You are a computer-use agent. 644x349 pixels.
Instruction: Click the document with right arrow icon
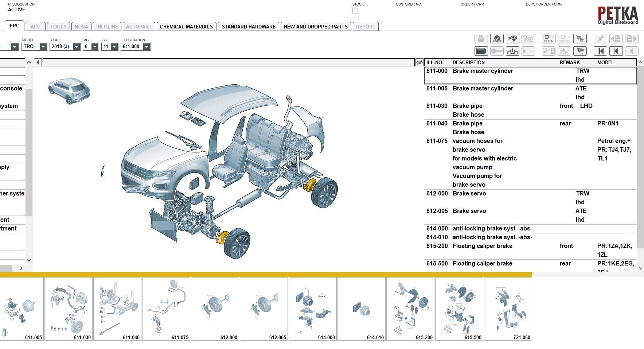[632, 39]
